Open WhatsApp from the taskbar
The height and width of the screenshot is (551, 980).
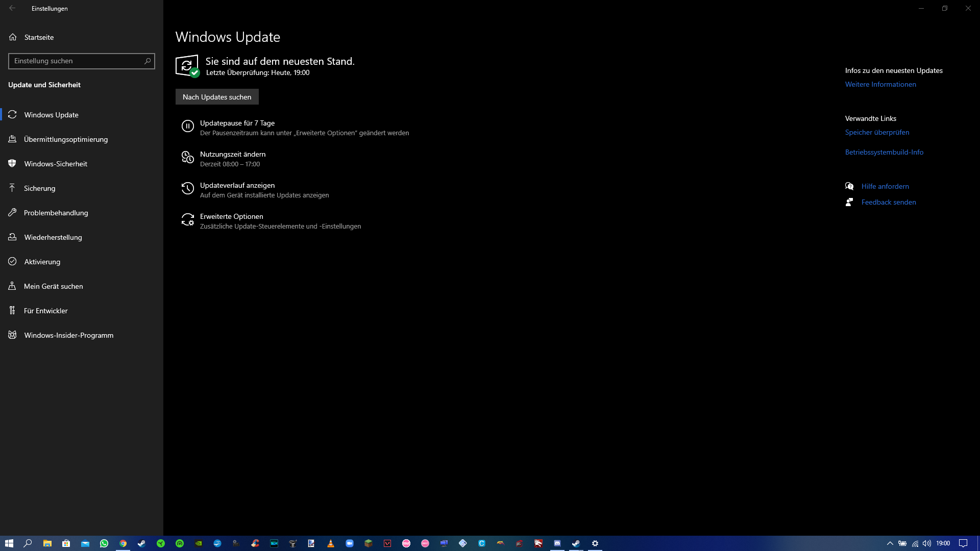[x=104, y=543]
